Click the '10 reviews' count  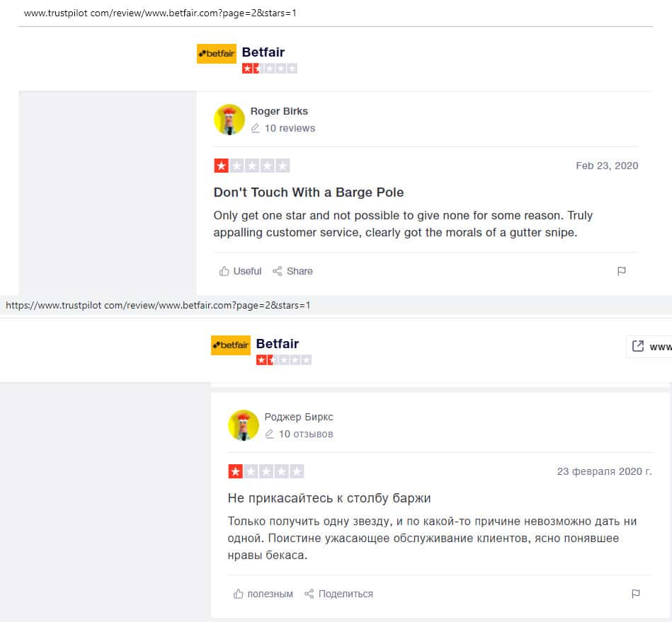[290, 129]
